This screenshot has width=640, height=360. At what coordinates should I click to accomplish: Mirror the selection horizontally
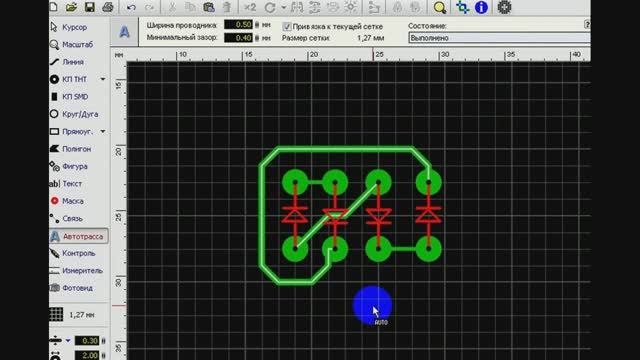(x=297, y=7)
